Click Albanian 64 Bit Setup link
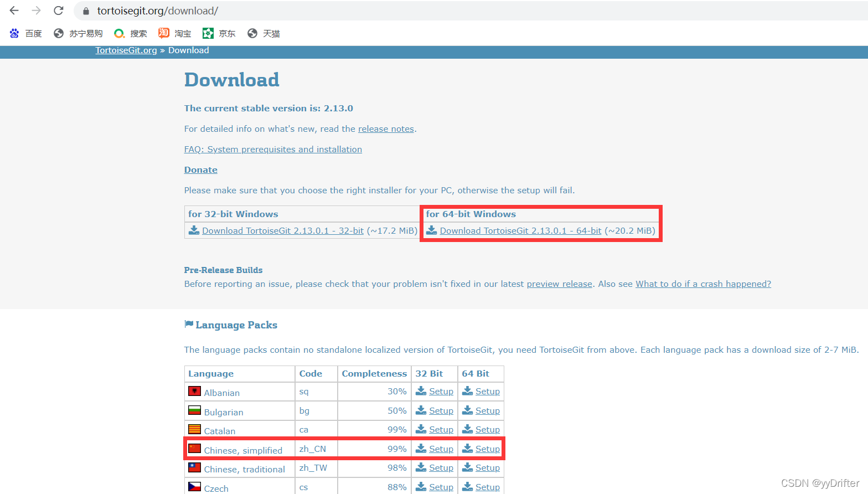This screenshot has width=868, height=494. click(x=488, y=392)
